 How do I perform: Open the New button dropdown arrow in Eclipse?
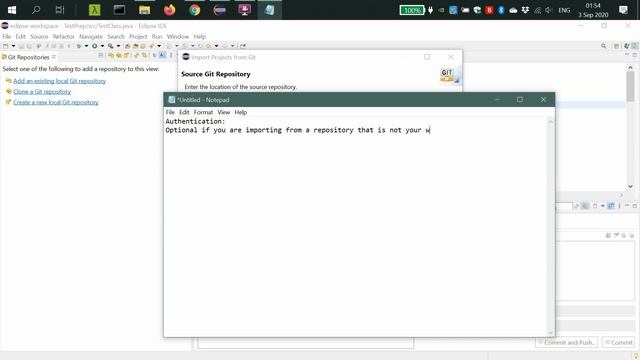[x=13, y=46]
